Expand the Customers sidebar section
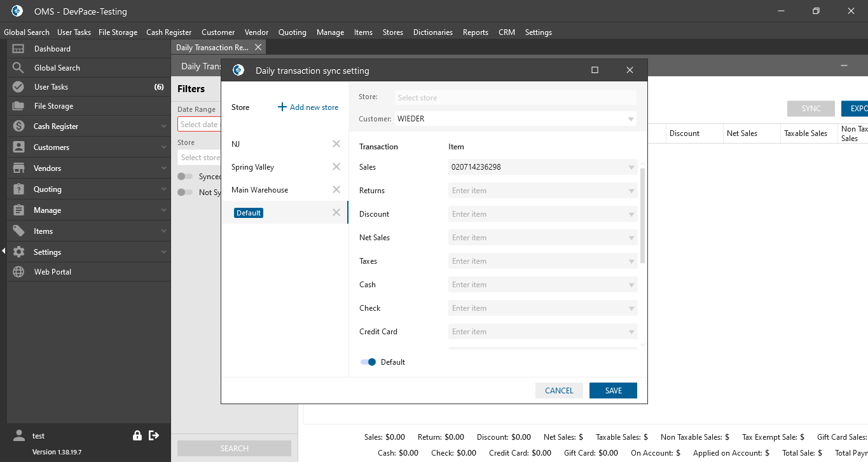The height and width of the screenshot is (462, 868). click(x=163, y=147)
